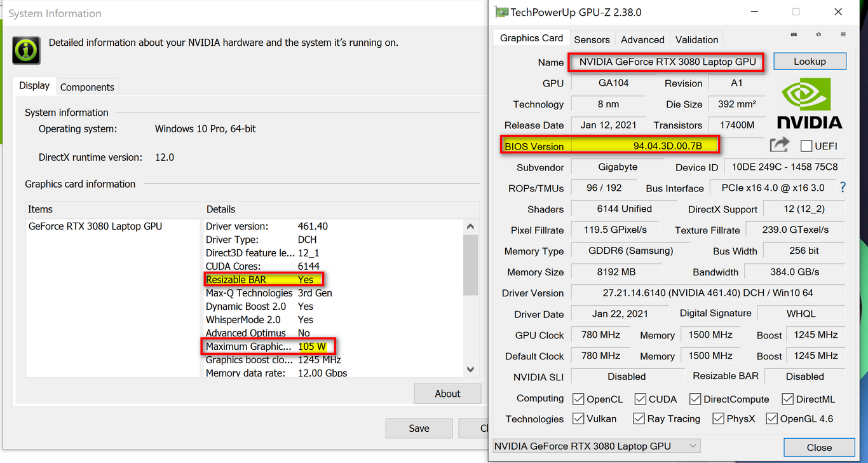Click the Bandwidth field 384.0 GB/s
The height and width of the screenshot is (463, 868).
(x=794, y=272)
